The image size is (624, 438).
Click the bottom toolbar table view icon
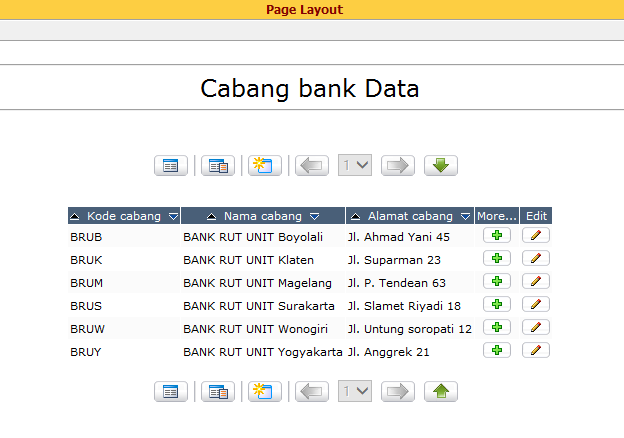pyautogui.click(x=171, y=392)
